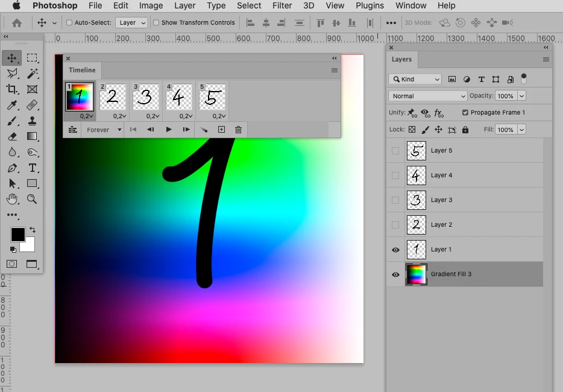
Task: Open the Fill slider dropdown arrow
Action: point(521,130)
